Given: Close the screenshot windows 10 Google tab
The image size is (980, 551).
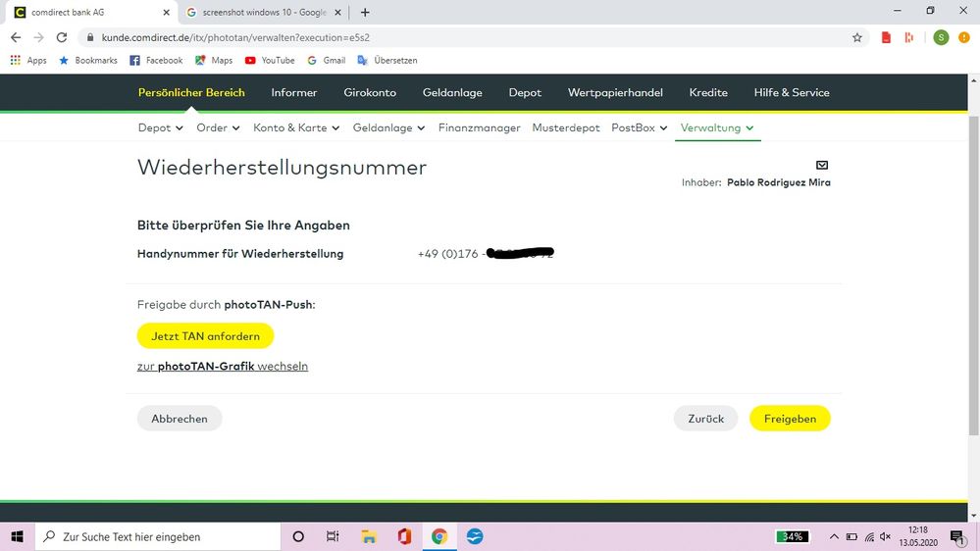Looking at the screenshot, I should click(337, 12).
